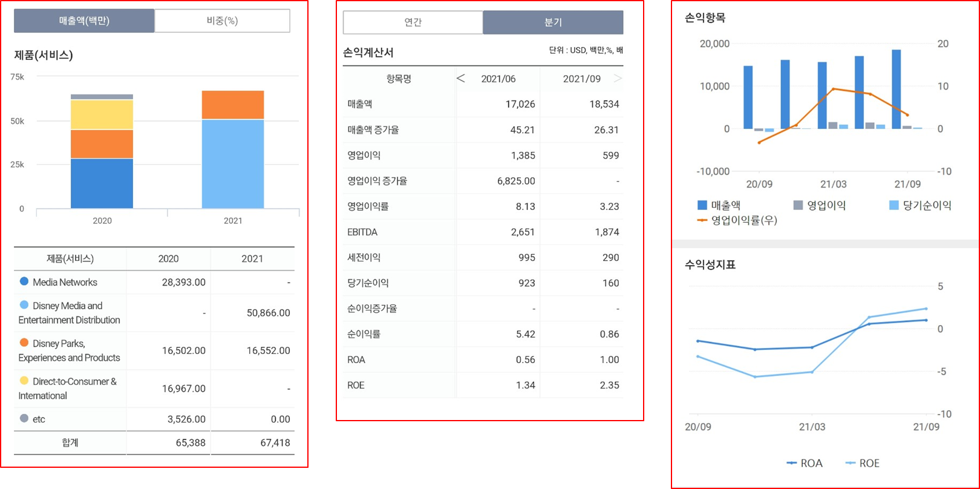Click the 18,534 revenue value
980x489 pixels.
point(604,104)
